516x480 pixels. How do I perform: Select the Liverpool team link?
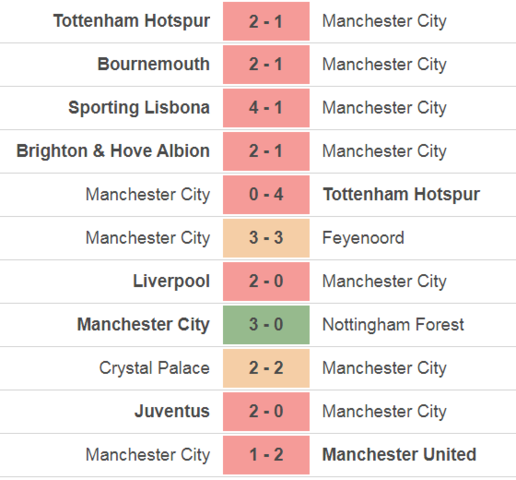point(171,281)
